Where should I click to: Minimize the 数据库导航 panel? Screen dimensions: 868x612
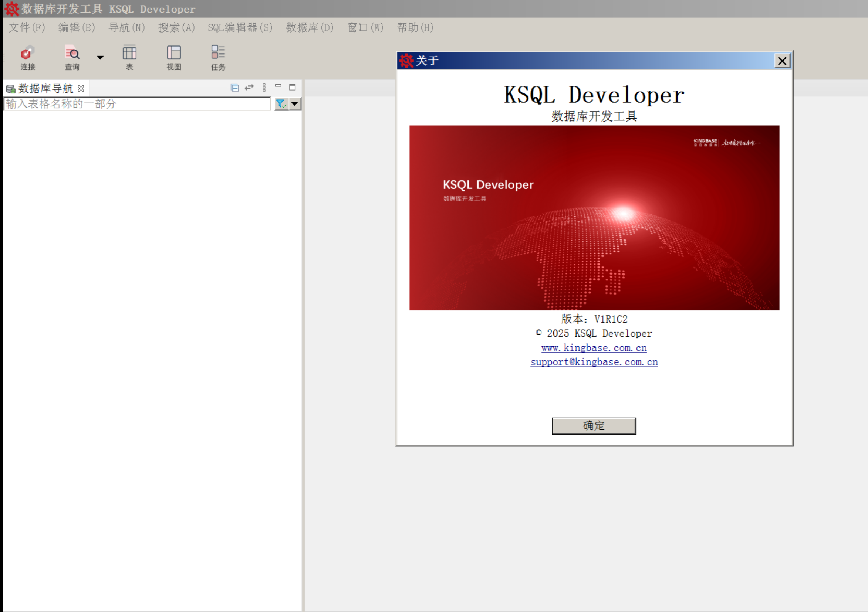(x=278, y=86)
